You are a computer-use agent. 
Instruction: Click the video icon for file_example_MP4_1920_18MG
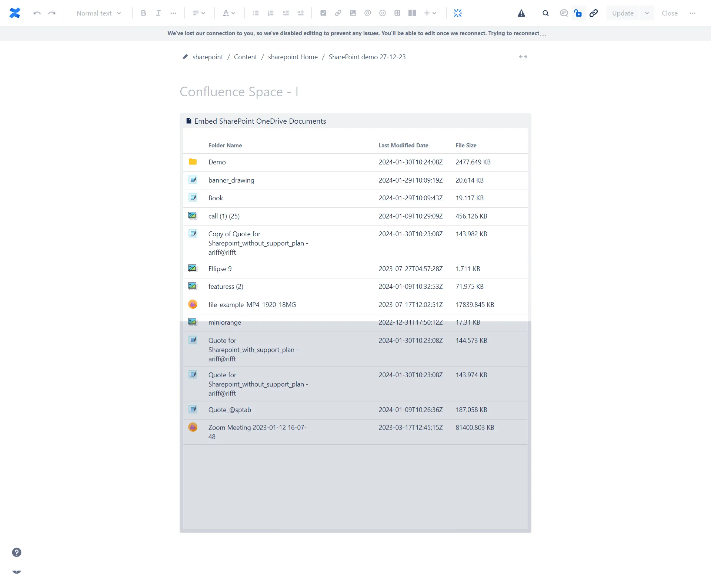[x=193, y=304]
